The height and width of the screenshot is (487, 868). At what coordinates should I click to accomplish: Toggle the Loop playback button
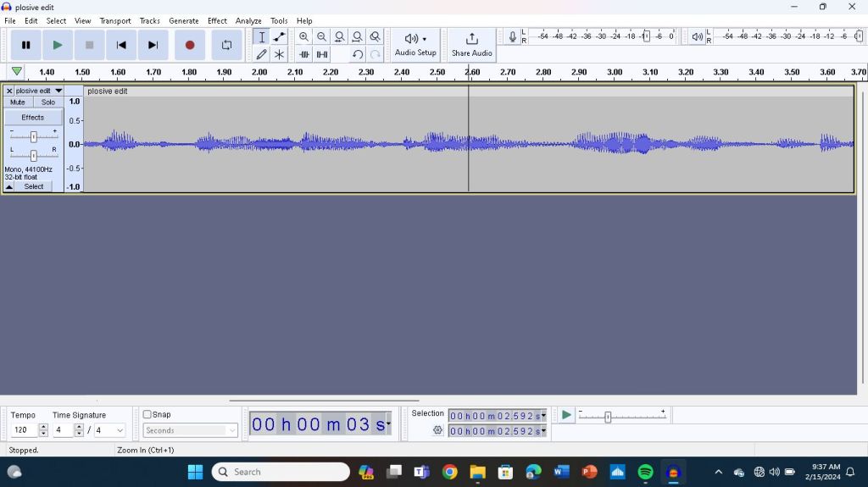226,45
